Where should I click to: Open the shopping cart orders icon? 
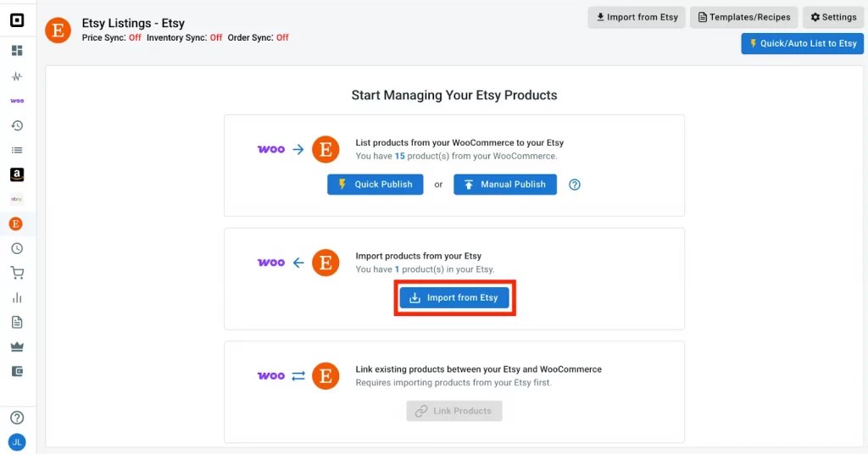click(x=17, y=273)
